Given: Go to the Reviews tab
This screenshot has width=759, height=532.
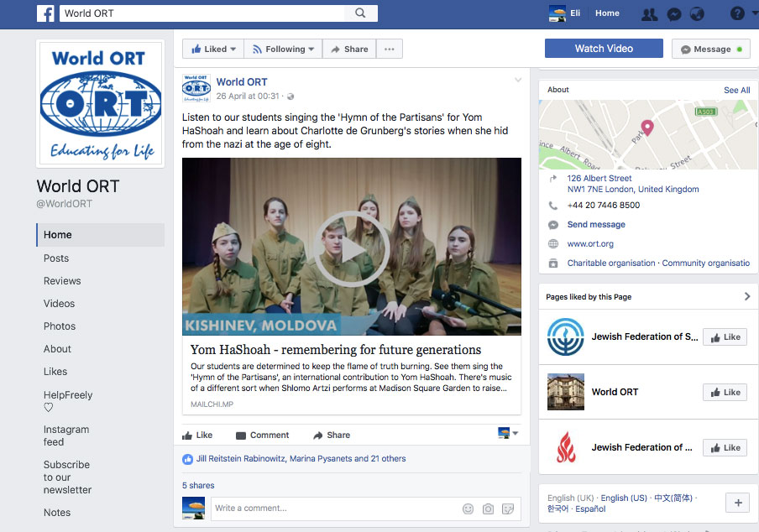Looking at the screenshot, I should 62,281.
